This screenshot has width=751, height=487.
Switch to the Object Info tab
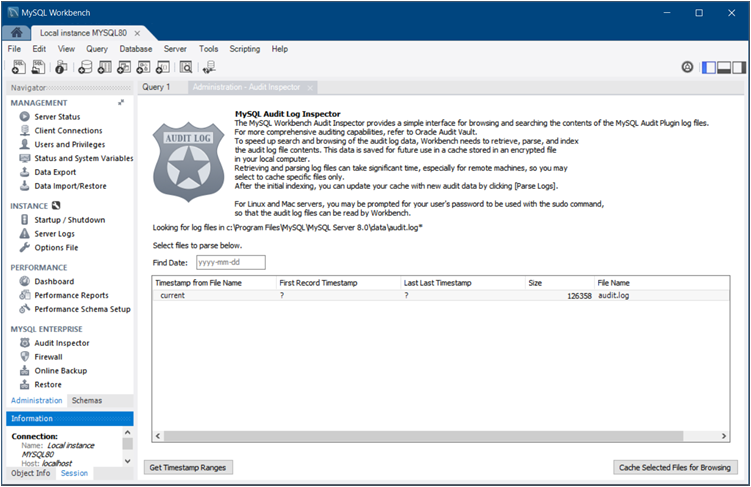(x=31, y=473)
